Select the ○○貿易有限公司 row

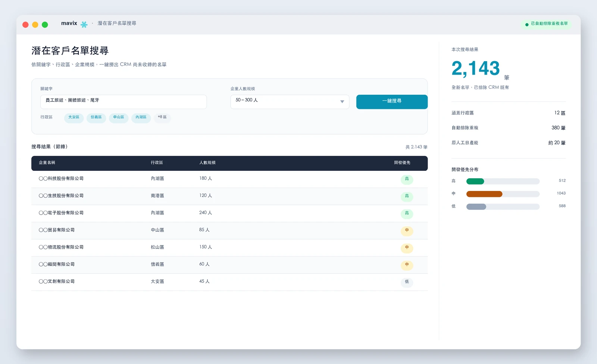[229, 230]
